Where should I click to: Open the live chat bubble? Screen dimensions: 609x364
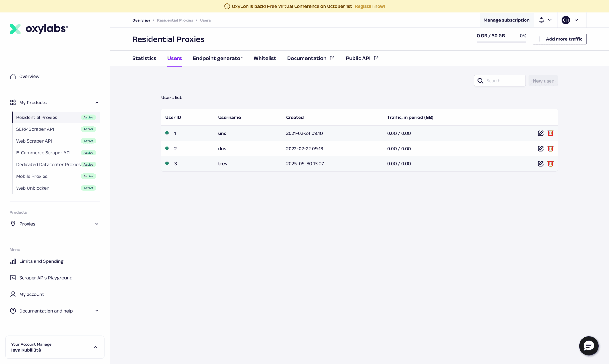tap(589, 346)
